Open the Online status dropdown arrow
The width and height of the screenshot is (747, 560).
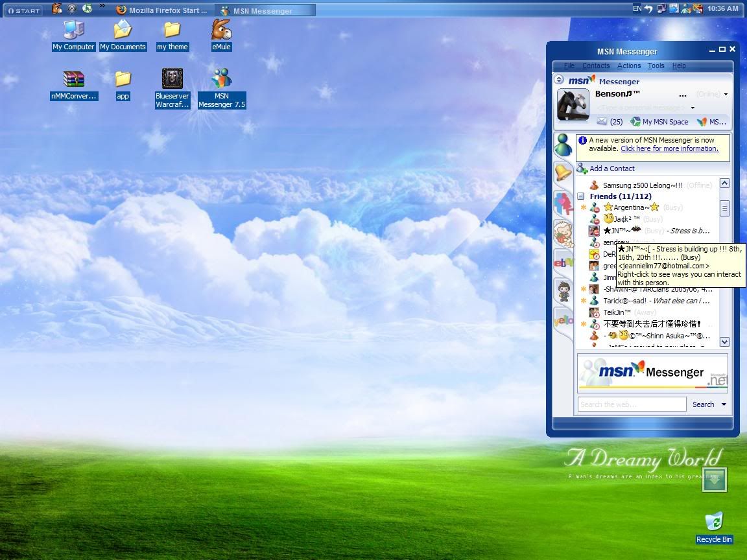(726, 94)
